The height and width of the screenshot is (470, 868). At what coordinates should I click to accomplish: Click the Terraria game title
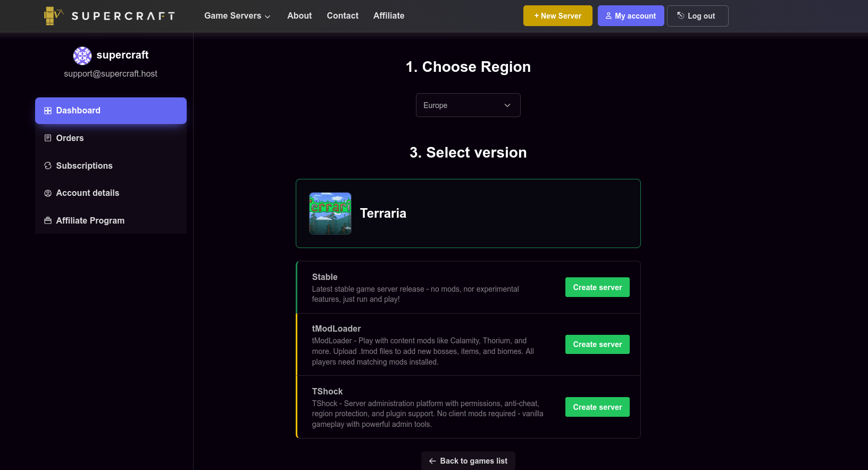tap(383, 213)
